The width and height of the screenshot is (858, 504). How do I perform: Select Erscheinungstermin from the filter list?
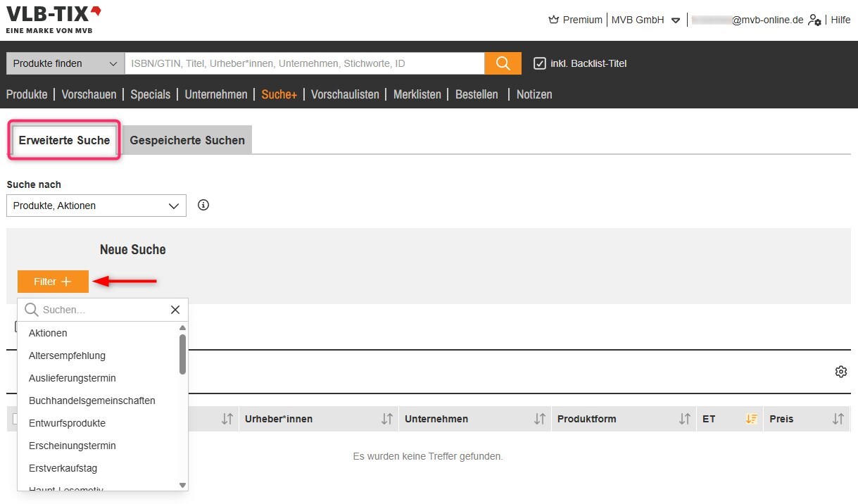(72, 446)
